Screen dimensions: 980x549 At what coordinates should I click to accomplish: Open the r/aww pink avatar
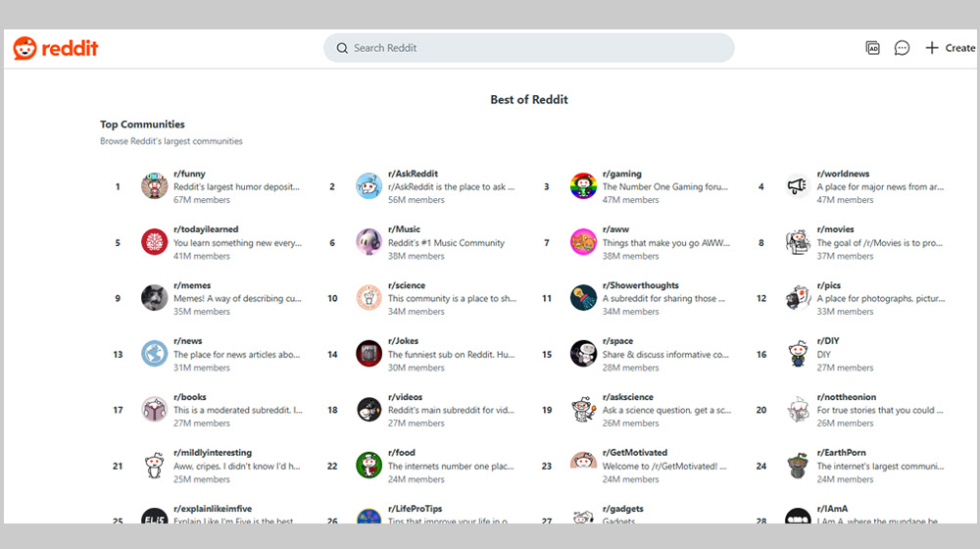pos(583,242)
